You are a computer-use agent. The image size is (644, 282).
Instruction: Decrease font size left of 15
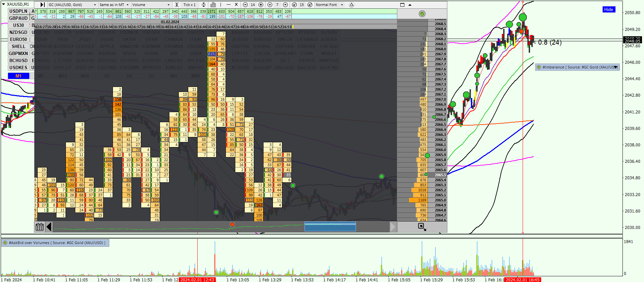tap(294, 5)
